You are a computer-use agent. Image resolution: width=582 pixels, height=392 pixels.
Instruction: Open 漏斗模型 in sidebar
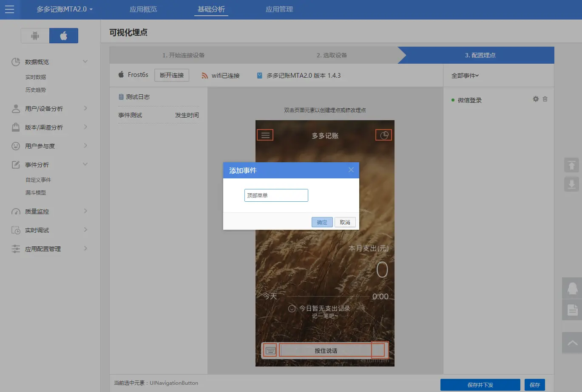(36, 193)
